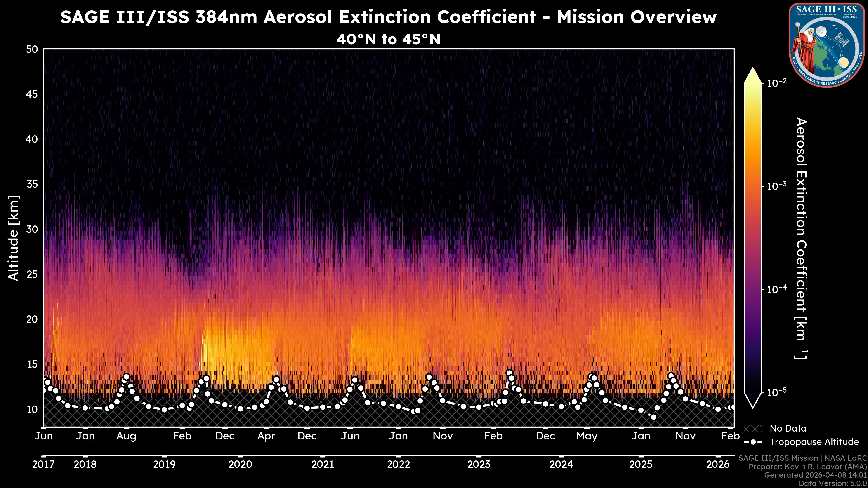The width and height of the screenshot is (868, 488).
Task: Click the 40°N to 45°N subtitle
Action: 388,39
